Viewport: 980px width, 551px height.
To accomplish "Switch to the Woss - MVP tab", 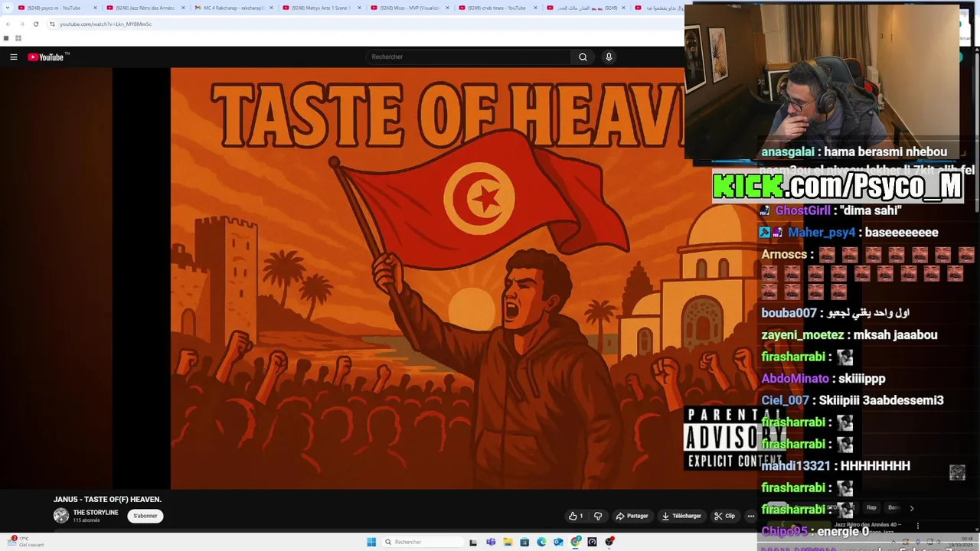I will tap(409, 8).
